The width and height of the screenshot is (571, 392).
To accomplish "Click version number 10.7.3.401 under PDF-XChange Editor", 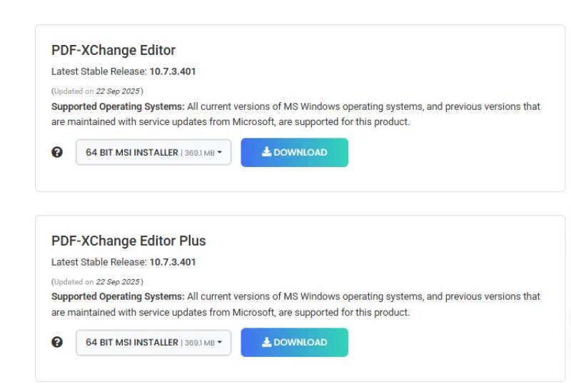I will click(173, 71).
